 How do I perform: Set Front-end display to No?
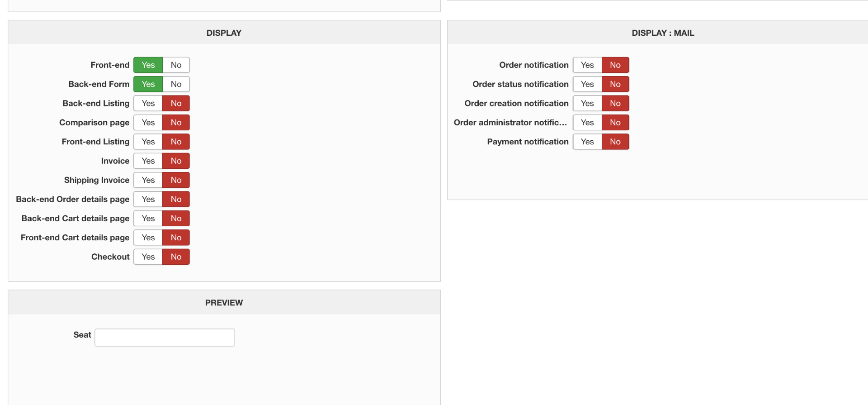[x=176, y=65]
